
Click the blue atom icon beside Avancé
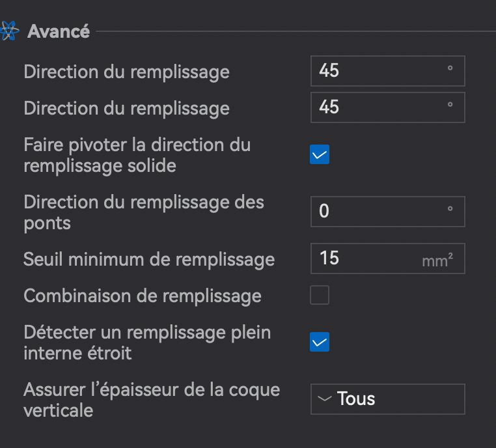(9, 31)
